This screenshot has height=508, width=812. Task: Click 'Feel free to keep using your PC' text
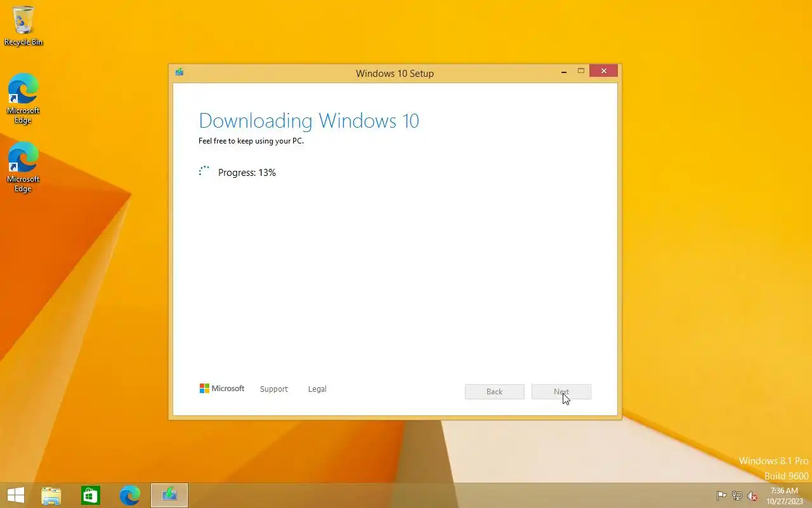coord(251,141)
